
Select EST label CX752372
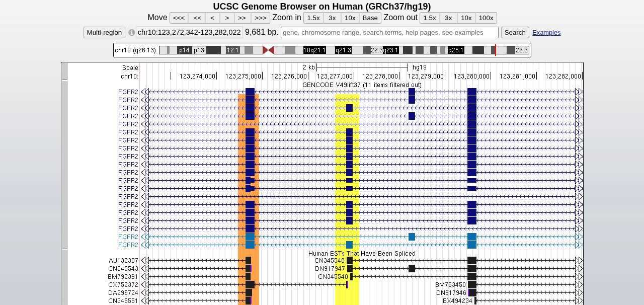tap(123, 285)
